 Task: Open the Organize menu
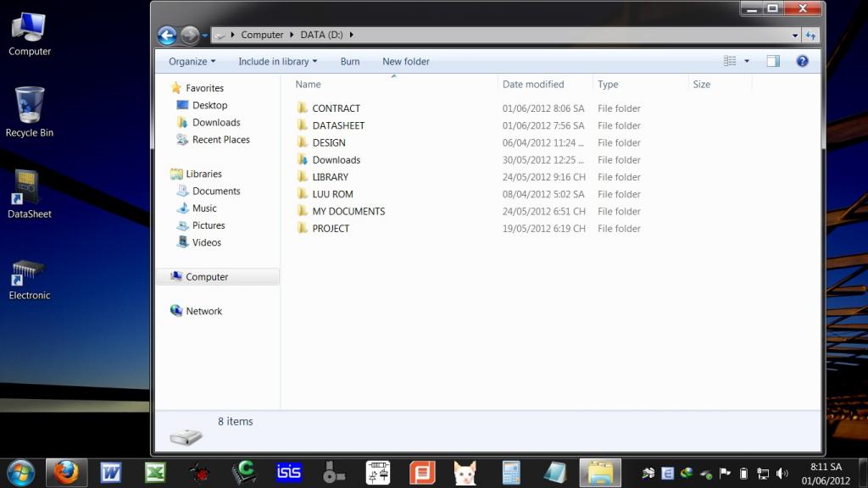pos(192,61)
